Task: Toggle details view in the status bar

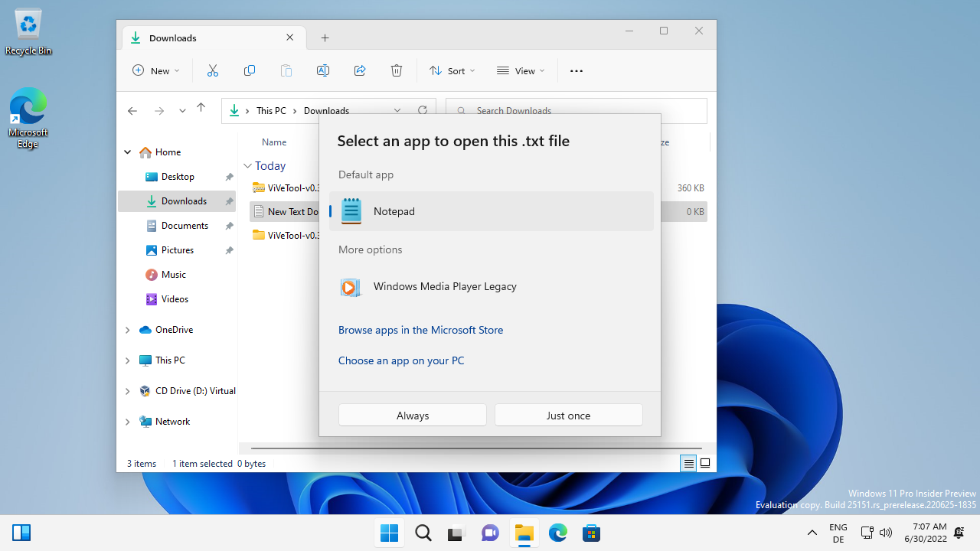Action: [688, 463]
